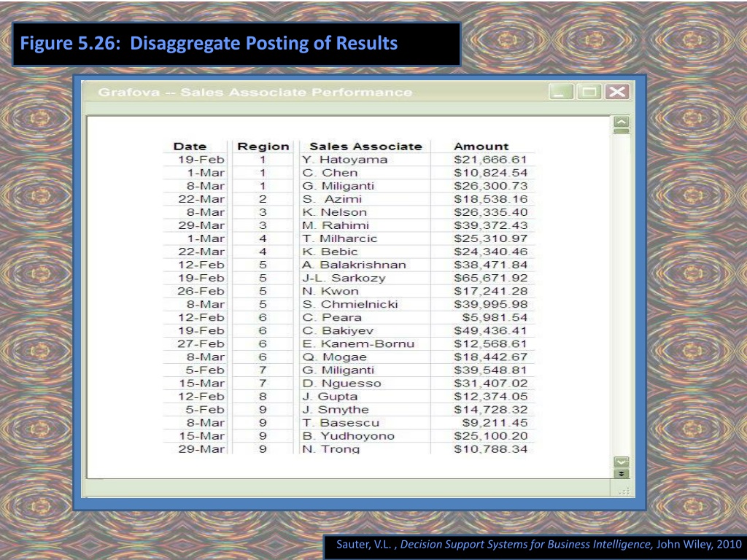Click the amount $39,372.43

(x=490, y=225)
